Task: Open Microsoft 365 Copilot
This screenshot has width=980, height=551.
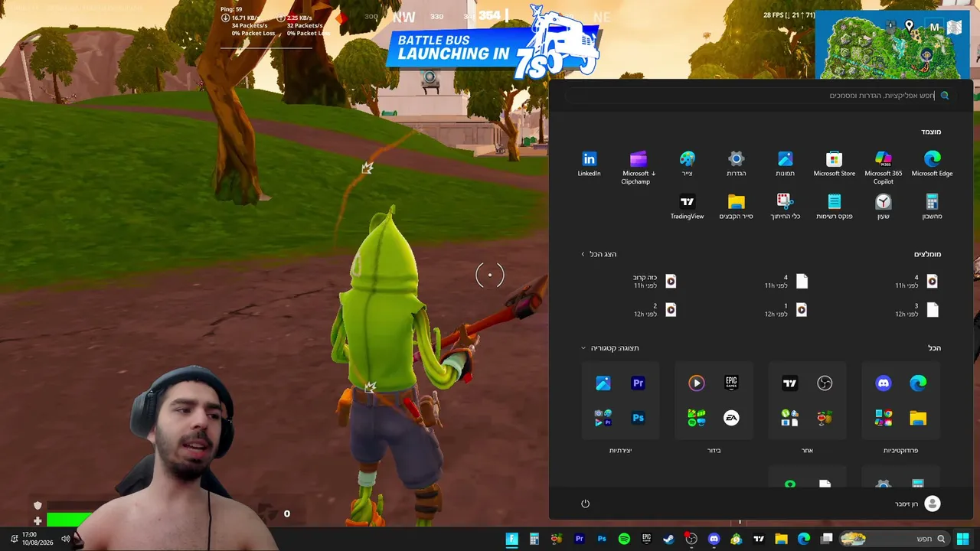Action: point(883,167)
